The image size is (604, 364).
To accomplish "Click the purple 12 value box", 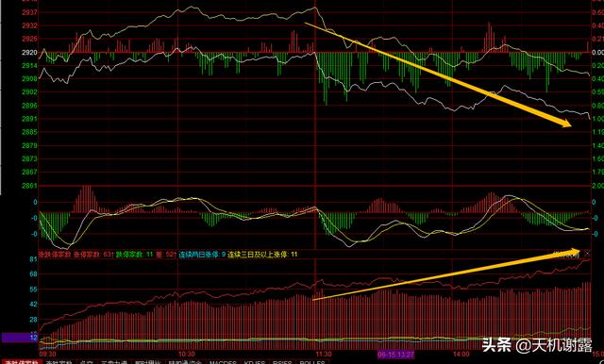I will [x=20, y=338].
